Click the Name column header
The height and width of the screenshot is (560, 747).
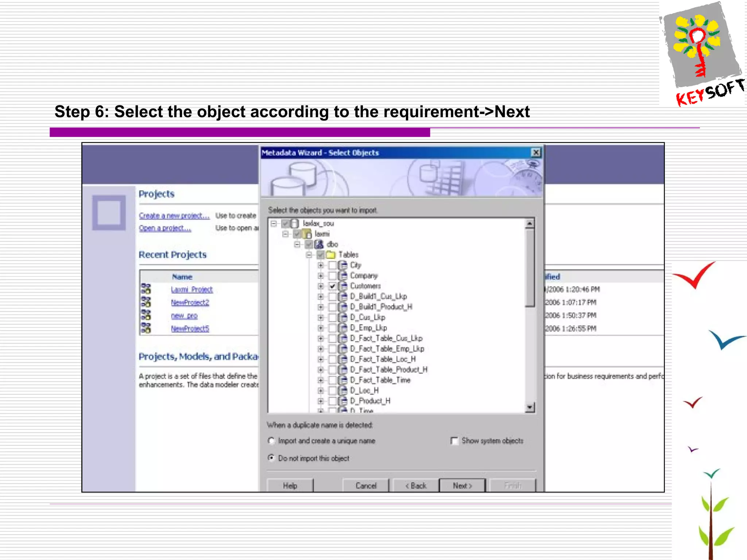tap(182, 277)
